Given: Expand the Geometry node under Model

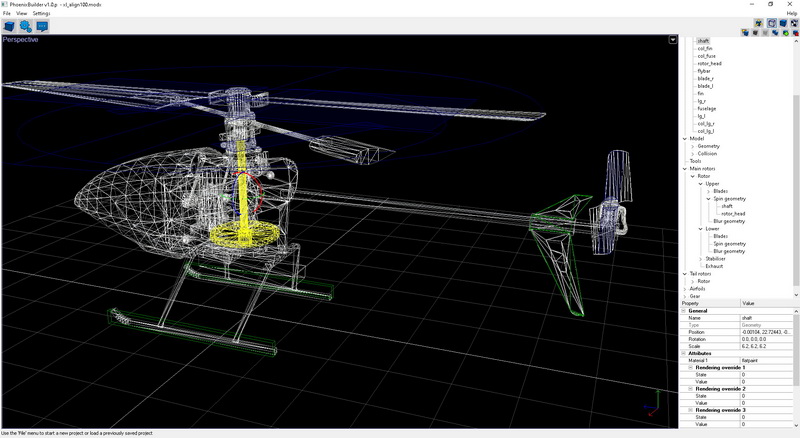Looking at the screenshot, I should coord(692,146).
